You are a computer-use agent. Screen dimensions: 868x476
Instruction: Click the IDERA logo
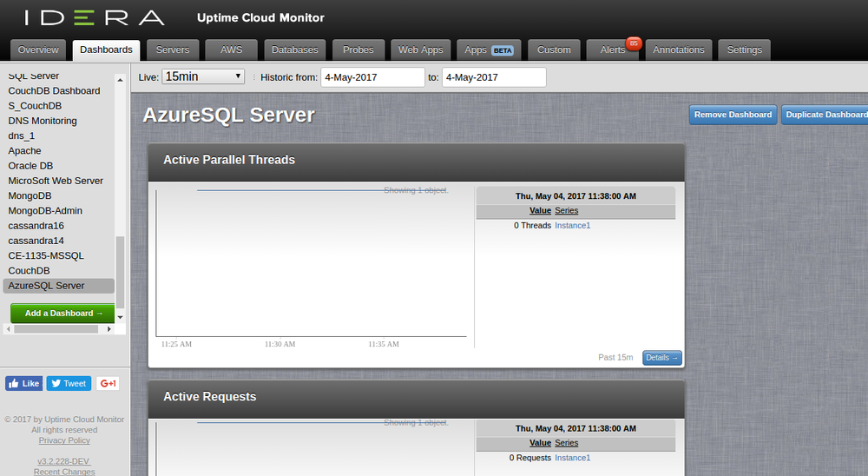94,17
